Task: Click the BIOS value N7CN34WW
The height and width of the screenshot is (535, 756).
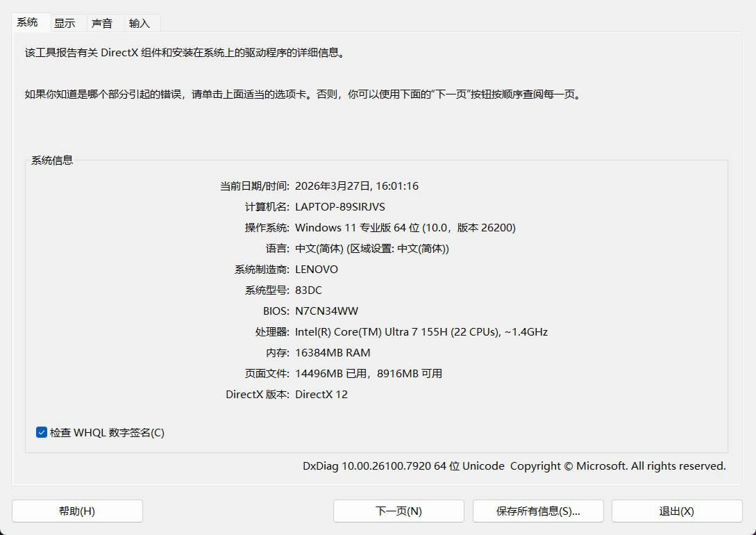Action: point(326,311)
